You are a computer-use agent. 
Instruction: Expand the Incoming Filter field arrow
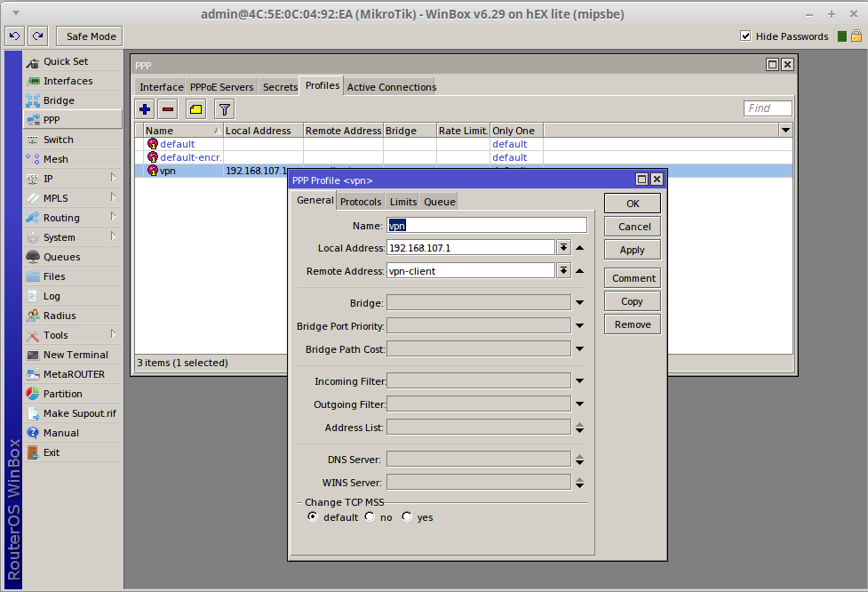click(579, 381)
